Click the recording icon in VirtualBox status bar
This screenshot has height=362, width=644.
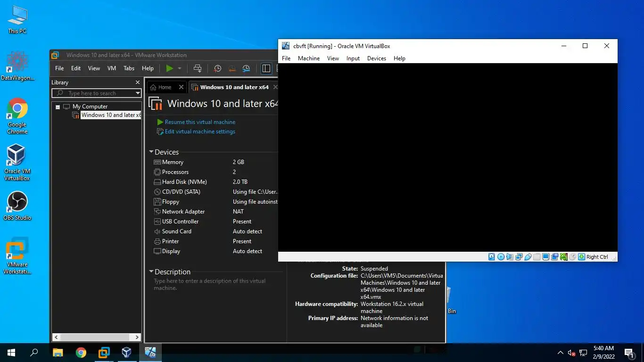554,257
